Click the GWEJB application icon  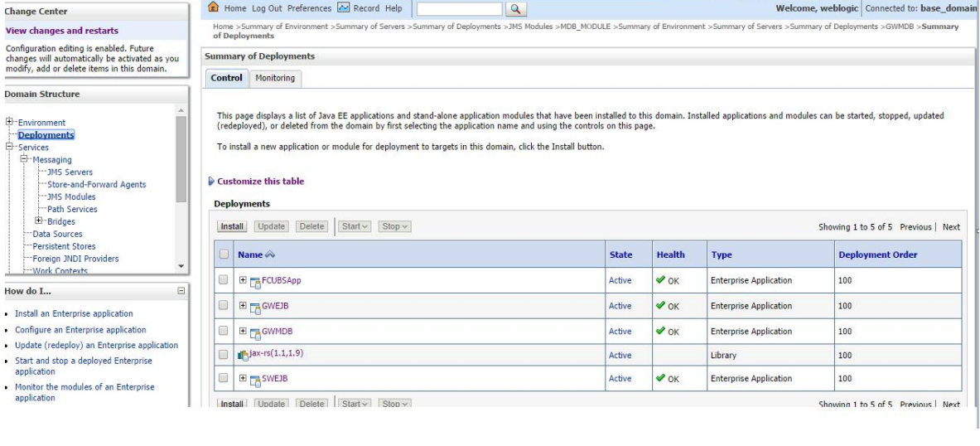click(255, 307)
